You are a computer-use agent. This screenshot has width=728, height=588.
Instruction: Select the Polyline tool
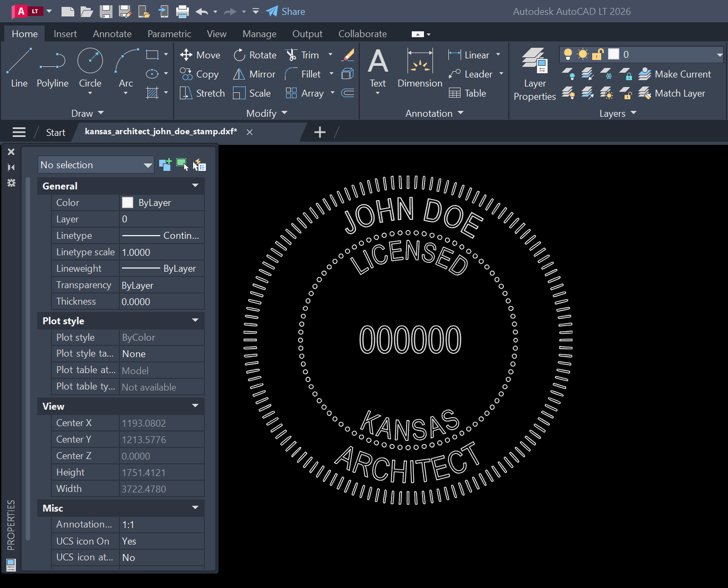(x=53, y=67)
